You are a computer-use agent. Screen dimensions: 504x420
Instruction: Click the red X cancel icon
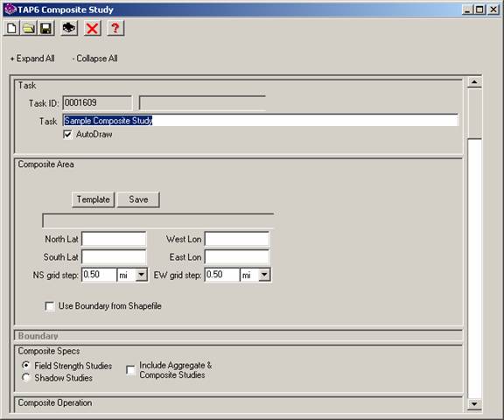coord(92,28)
